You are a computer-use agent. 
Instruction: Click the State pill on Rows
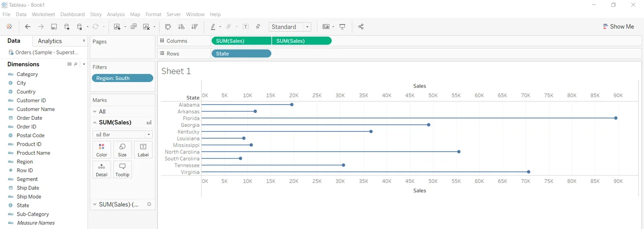click(x=241, y=54)
